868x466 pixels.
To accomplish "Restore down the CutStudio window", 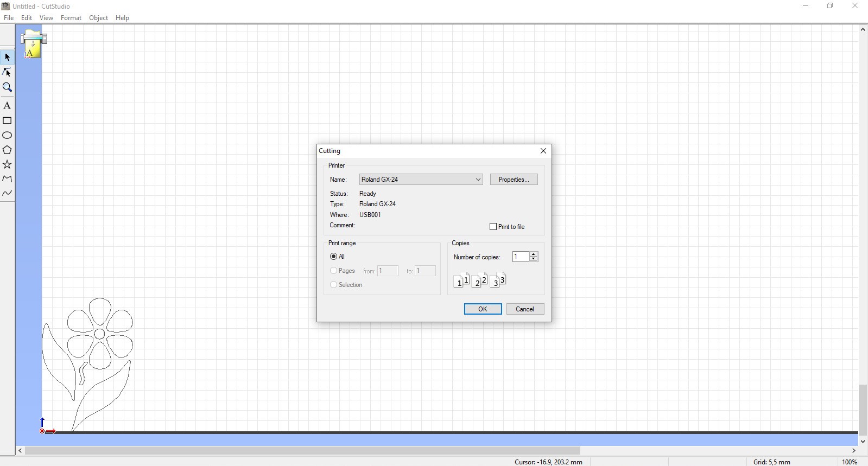I will coord(830,6).
